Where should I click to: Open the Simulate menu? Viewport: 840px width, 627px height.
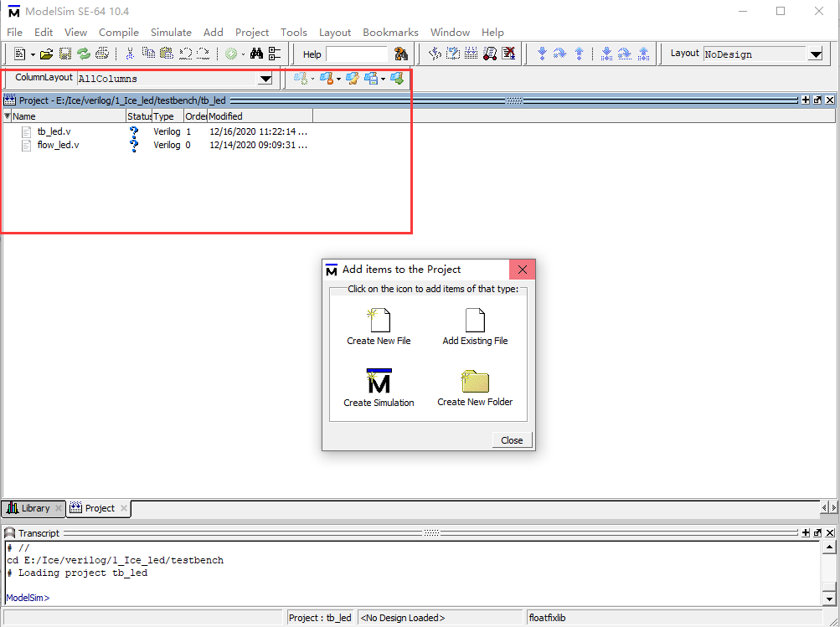(171, 32)
